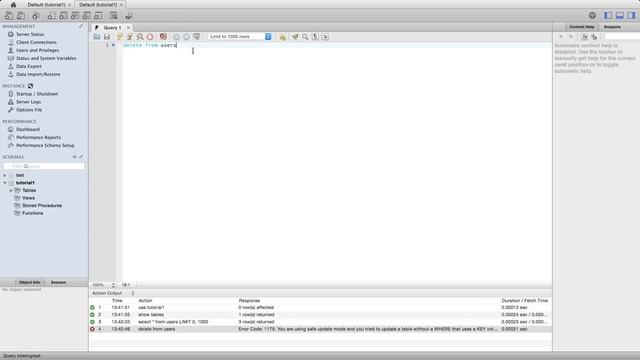Save the current query script

(x=107, y=37)
